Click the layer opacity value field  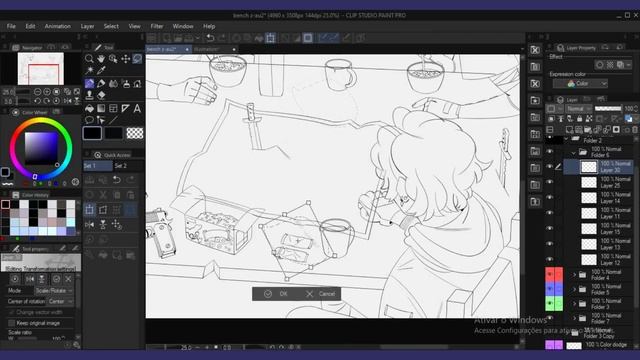[x=629, y=109]
